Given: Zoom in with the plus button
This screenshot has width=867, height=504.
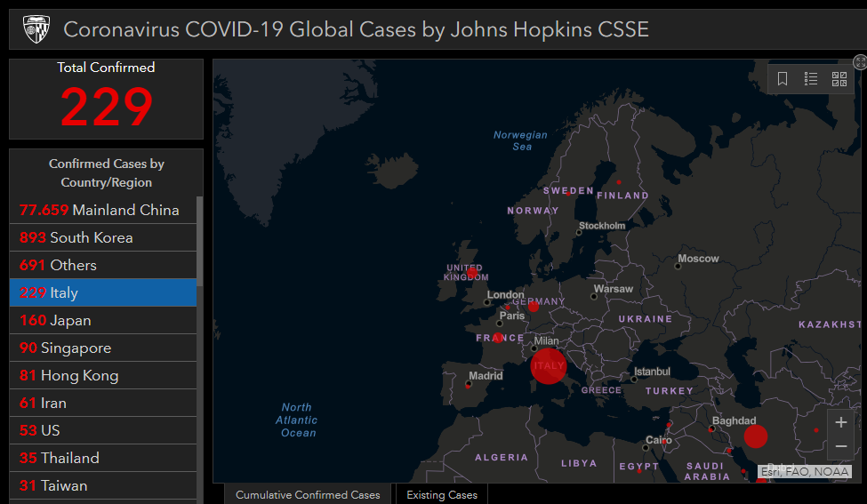Looking at the screenshot, I should [x=841, y=423].
